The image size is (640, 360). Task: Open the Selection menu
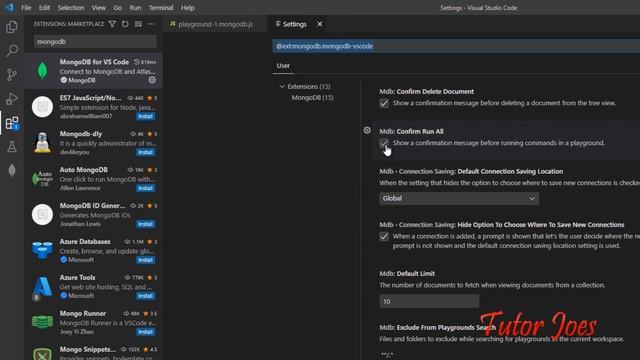pos(71,8)
